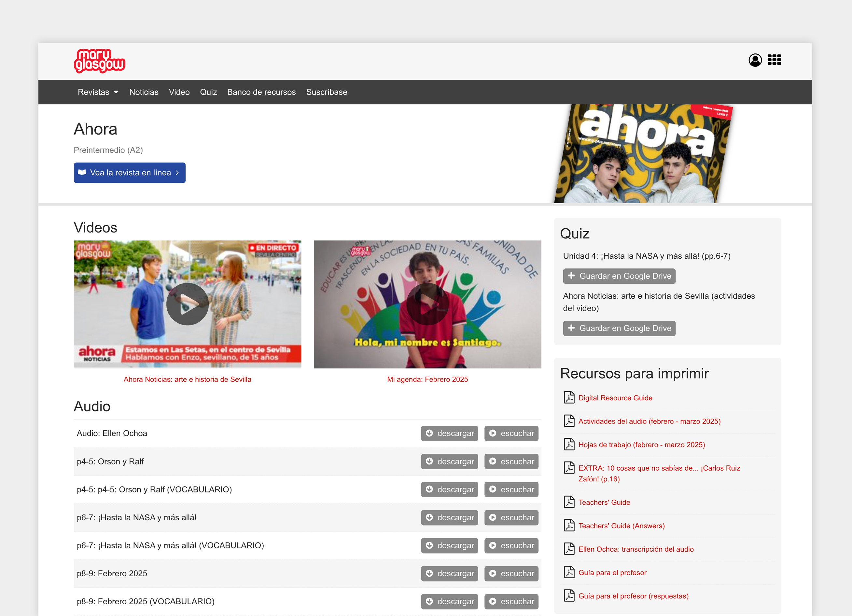The height and width of the screenshot is (616, 852).
Task: Play the Ahora Noticias Sevilla video
Action: (x=188, y=304)
